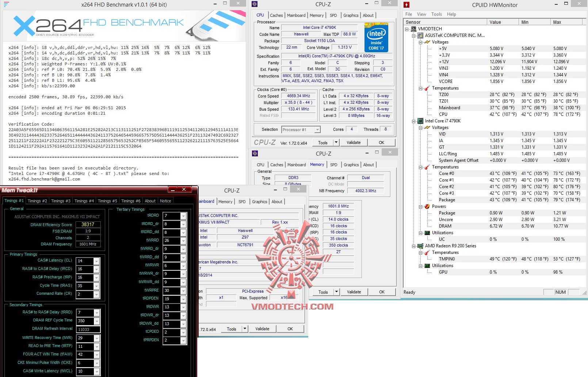Image resolution: width=588 pixels, height=377 pixels.
Task: Click Tools button in the top CPU-Z window
Action: click(323, 142)
